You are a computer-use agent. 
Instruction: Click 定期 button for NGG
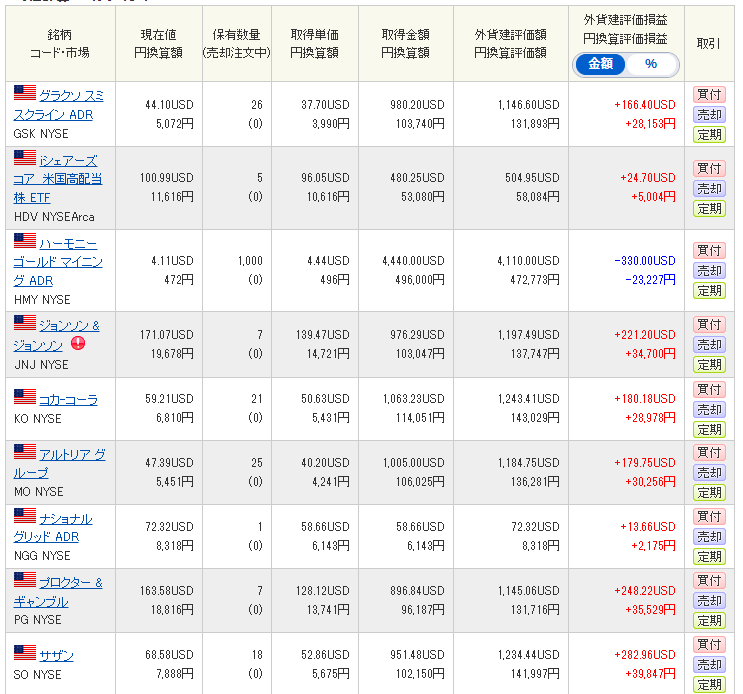pyautogui.click(x=709, y=557)
